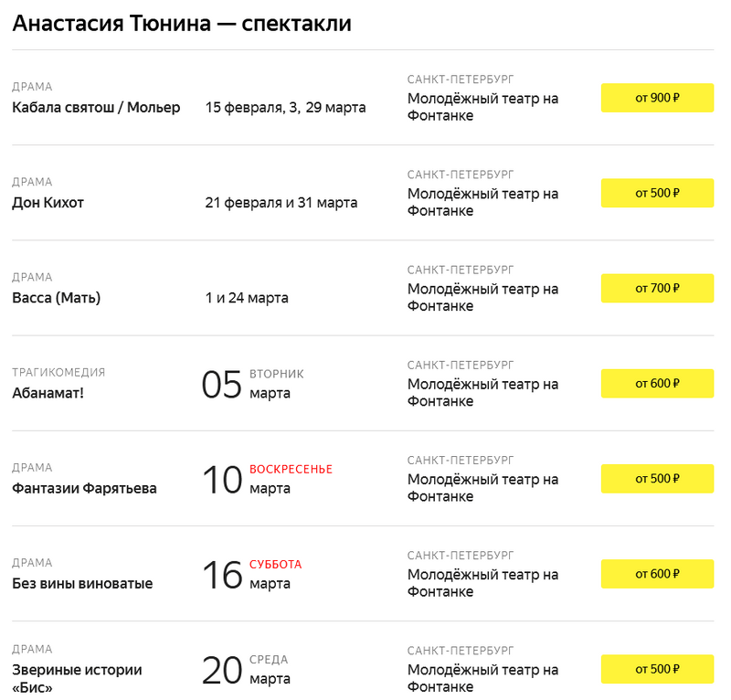Select dates '15 февраля, 3, 29 марта'

285,108
